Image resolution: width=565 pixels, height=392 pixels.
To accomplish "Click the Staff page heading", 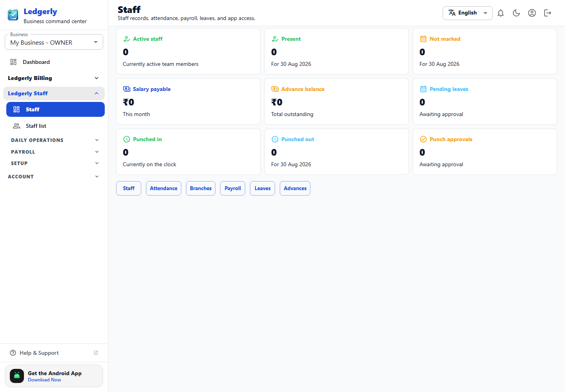I will point(129,9).
